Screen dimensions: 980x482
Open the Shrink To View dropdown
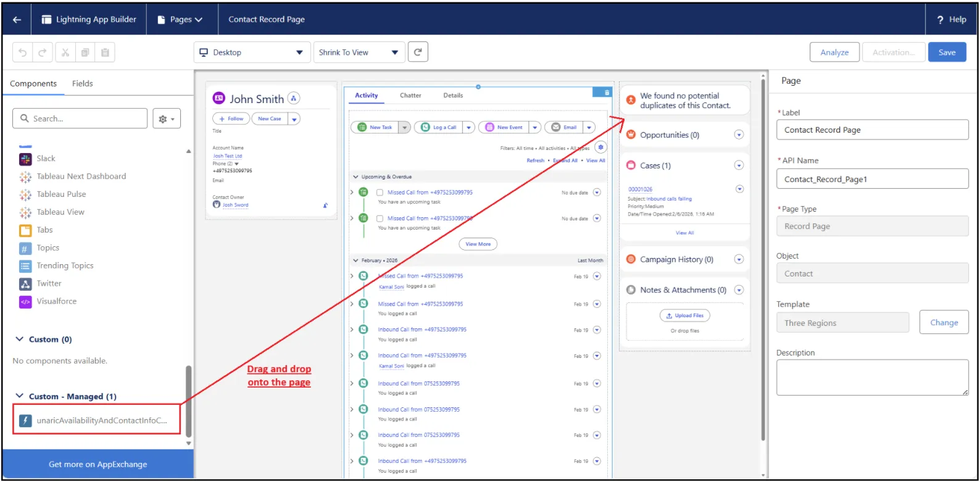[x=359, y=52]
